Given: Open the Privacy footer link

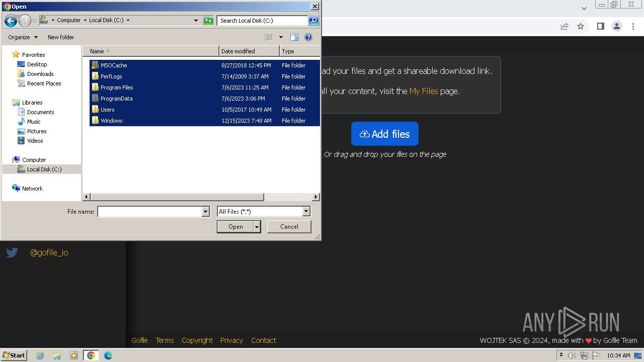Looking at the screenshot, I should 231,340.
